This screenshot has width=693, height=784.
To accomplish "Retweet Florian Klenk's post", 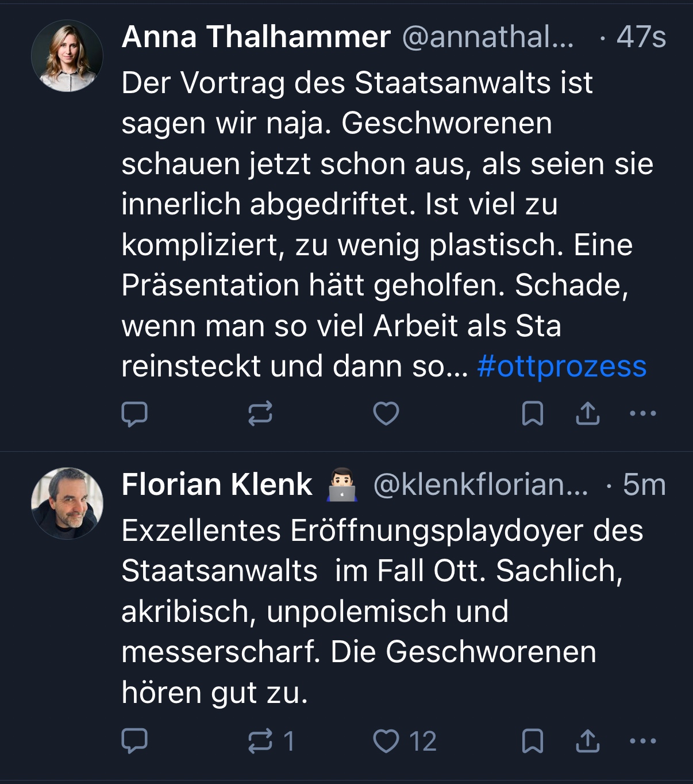I will click(x=260, y=741).
